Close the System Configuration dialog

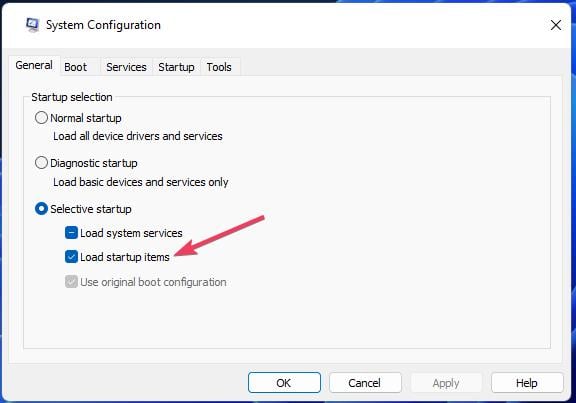click(555, 25)
